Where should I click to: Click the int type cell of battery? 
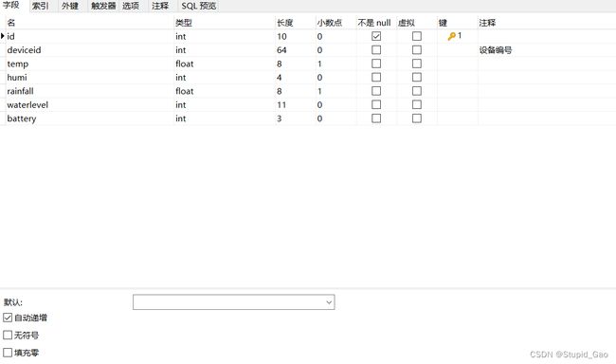click(x=225, y=118)
